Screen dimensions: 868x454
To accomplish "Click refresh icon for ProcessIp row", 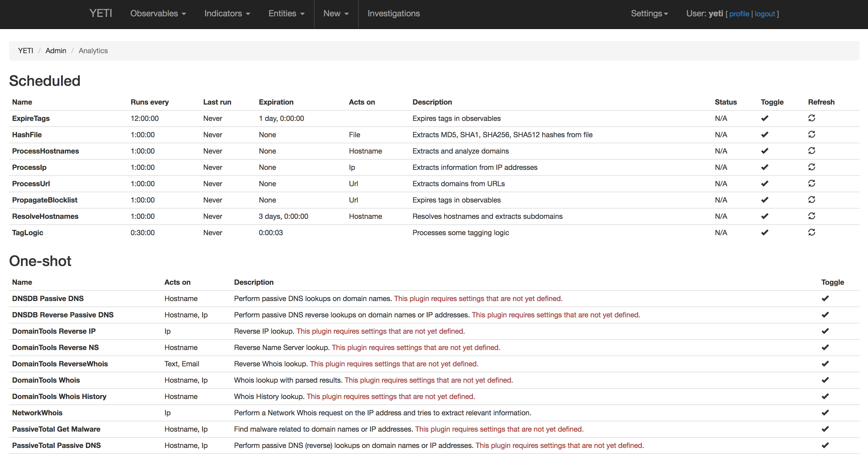I will [811, 167].
